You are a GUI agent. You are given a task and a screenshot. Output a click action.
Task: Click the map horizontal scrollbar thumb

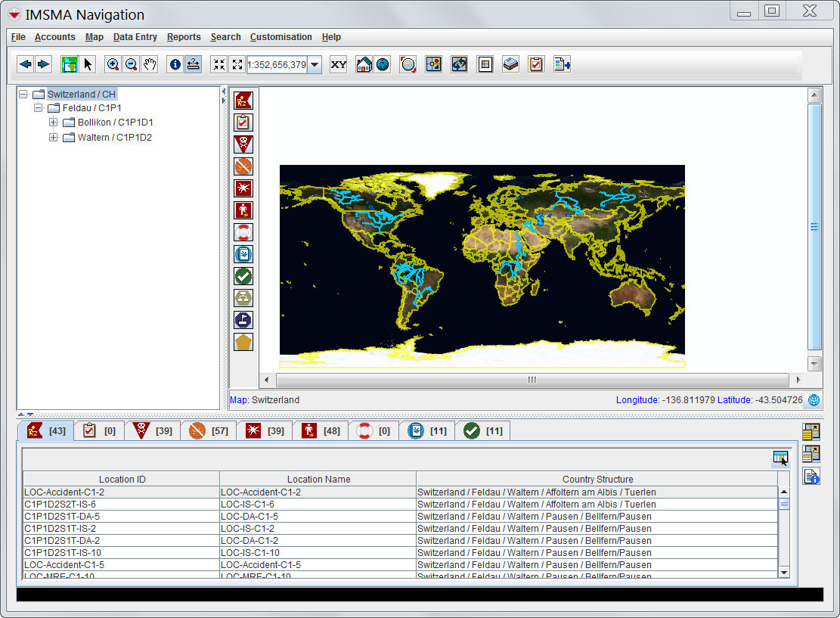click(x=532, y=380)
